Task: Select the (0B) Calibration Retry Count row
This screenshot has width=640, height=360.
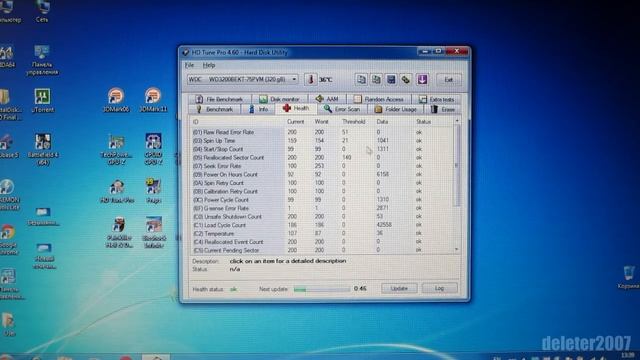Action: [x=322, y=191]
